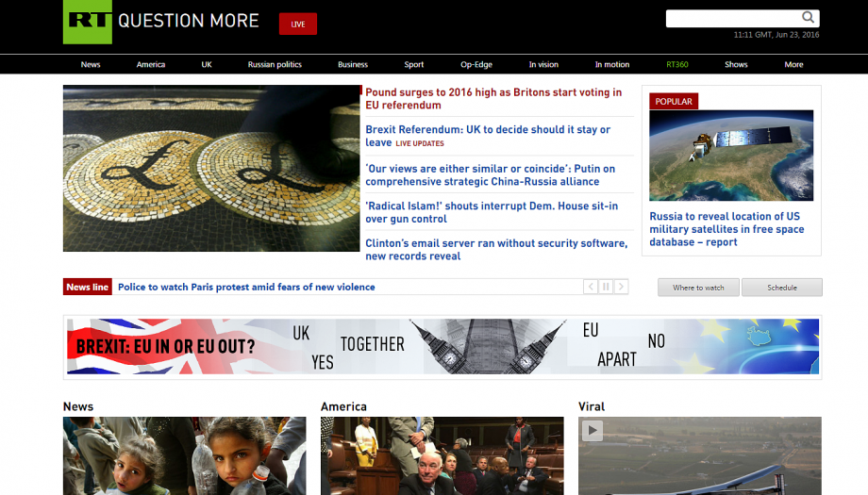Advance to next News line headline
The image size is (868, 495).
pyautogui.click(x=621, y=287)
